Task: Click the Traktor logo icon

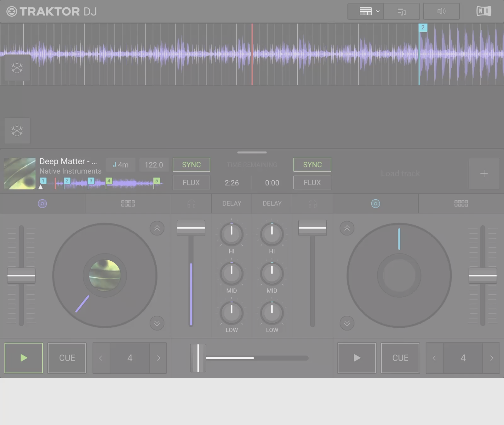Action: coord(12,12)
